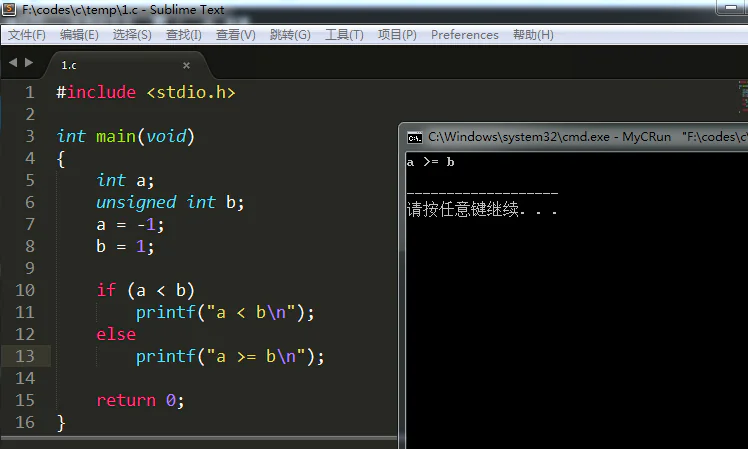Click line number 10 in the gutter
The image size is (748, 449).
point(25,290)
